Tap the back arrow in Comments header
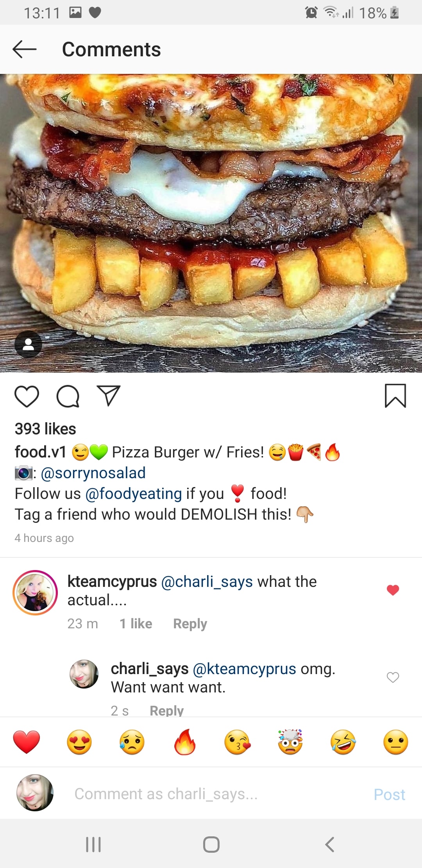Viewport: 422px width, 868px height. click(x=25, y=49)
